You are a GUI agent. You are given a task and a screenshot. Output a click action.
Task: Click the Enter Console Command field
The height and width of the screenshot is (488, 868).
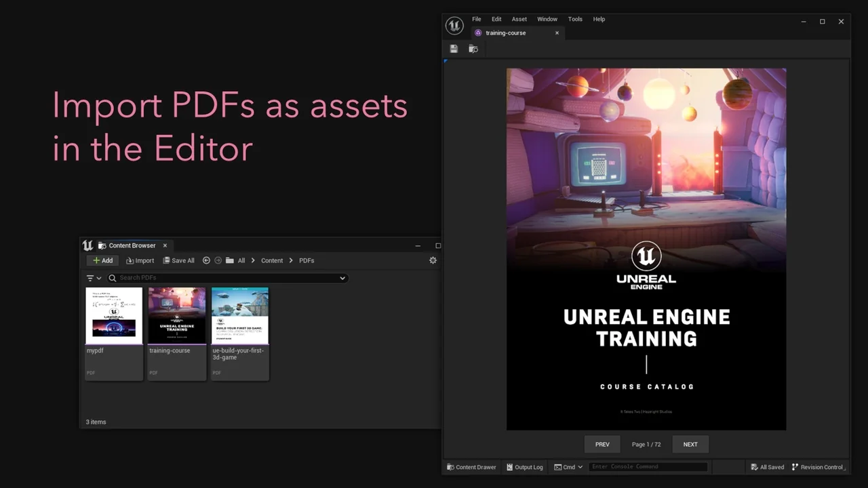(648, 467)
